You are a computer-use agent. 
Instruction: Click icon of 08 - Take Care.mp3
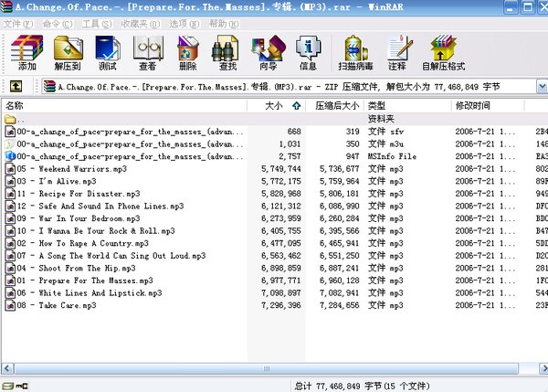[10, 305]
